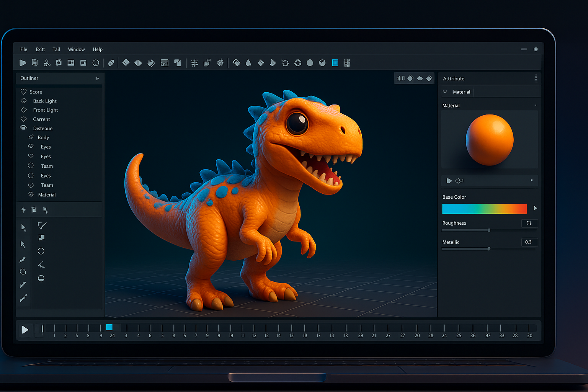Click the mirror/flip triangles toolbar icon

coord(138,63)
